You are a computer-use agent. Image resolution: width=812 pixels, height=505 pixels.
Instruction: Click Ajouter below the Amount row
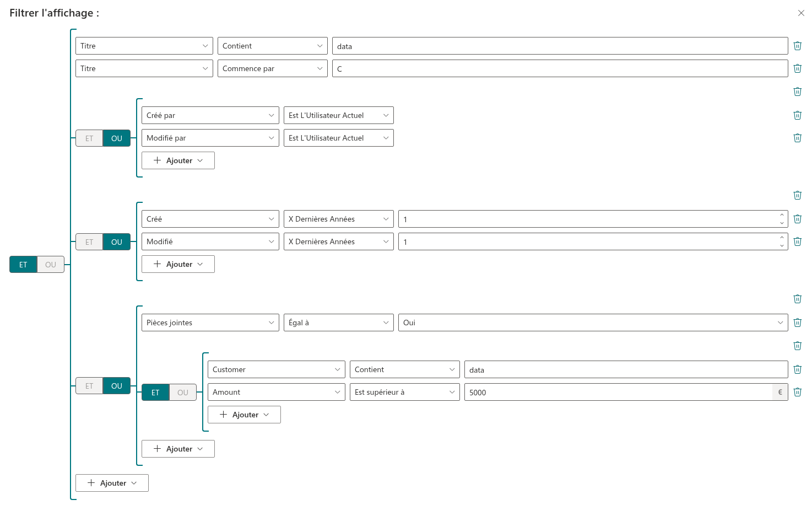[244, 415]
